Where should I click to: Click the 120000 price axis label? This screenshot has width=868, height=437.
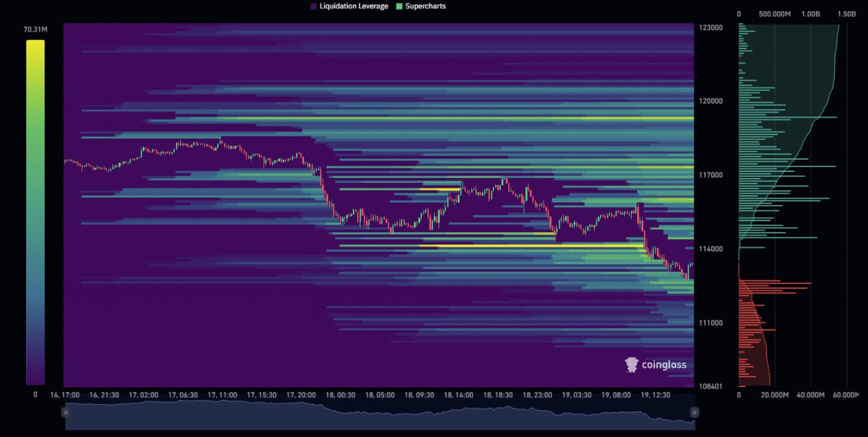[x=711, y=101]
